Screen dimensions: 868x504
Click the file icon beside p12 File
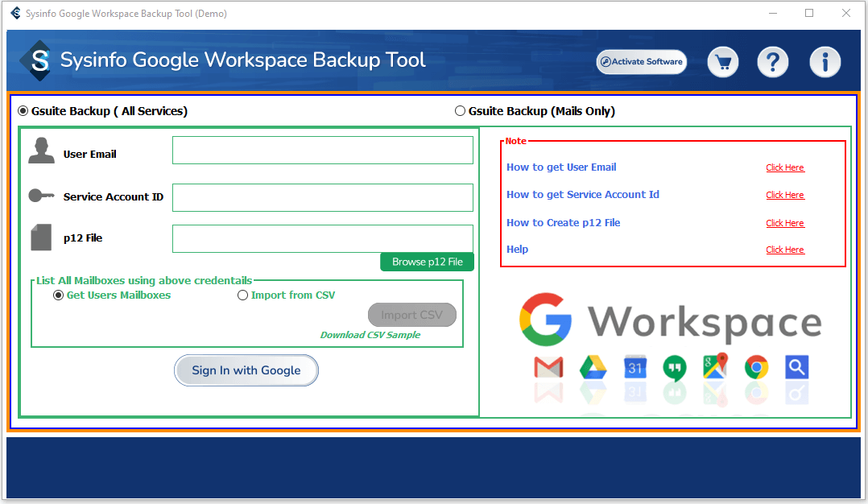(x=42, y=238)
